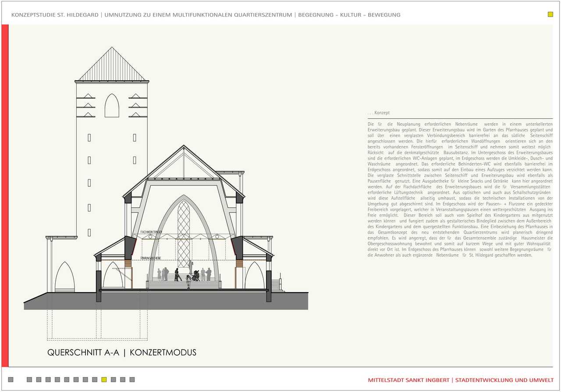Click the red vertical bar on the left edge
This screenshot has height=392, width=561.
click(x=5, y=196)
